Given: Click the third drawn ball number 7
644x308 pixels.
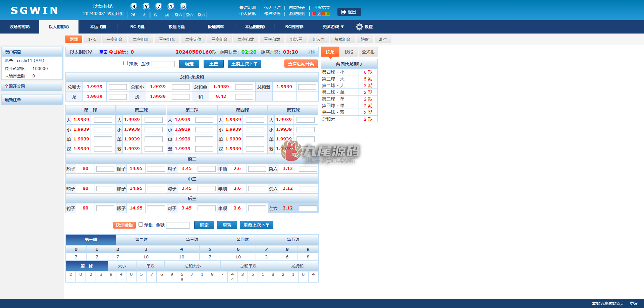Looking at the screenshot, I should pos(159,6).
